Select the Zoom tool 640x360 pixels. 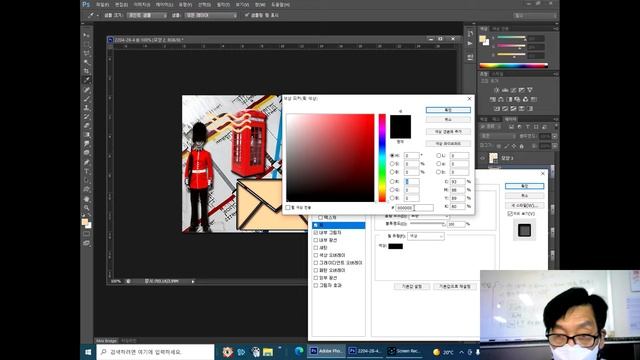pos(87,208)
